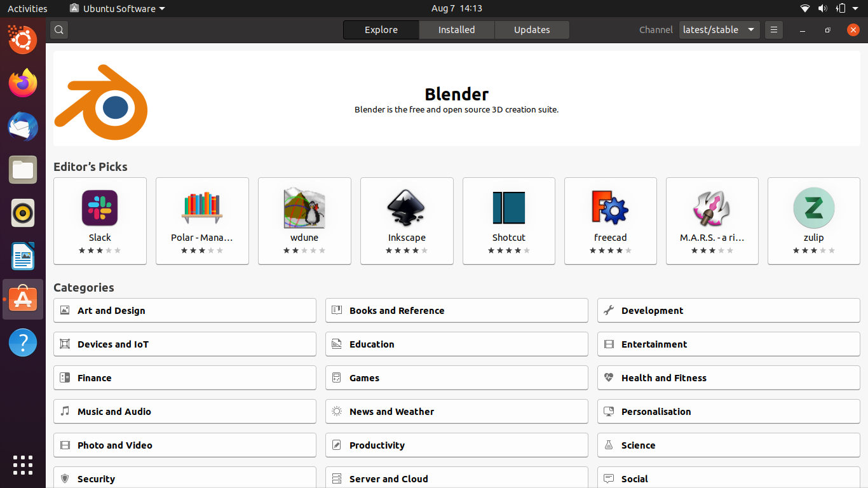
Task: Open the Personalisation category
Action: [x=729, y=411]
